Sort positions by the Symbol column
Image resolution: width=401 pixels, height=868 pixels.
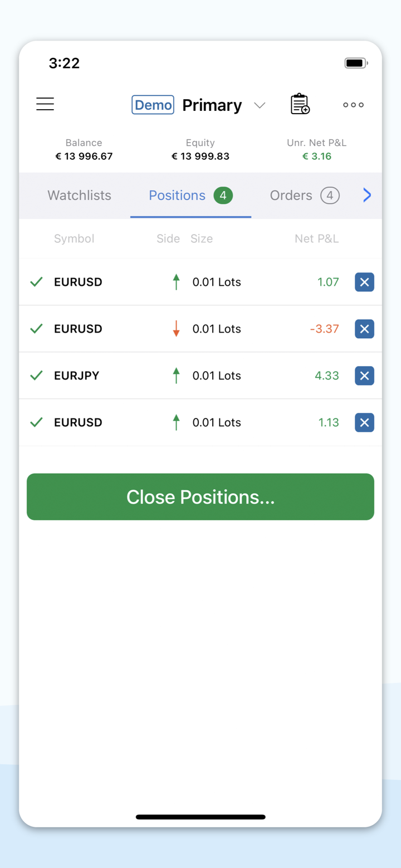click(x=74, y=238)
